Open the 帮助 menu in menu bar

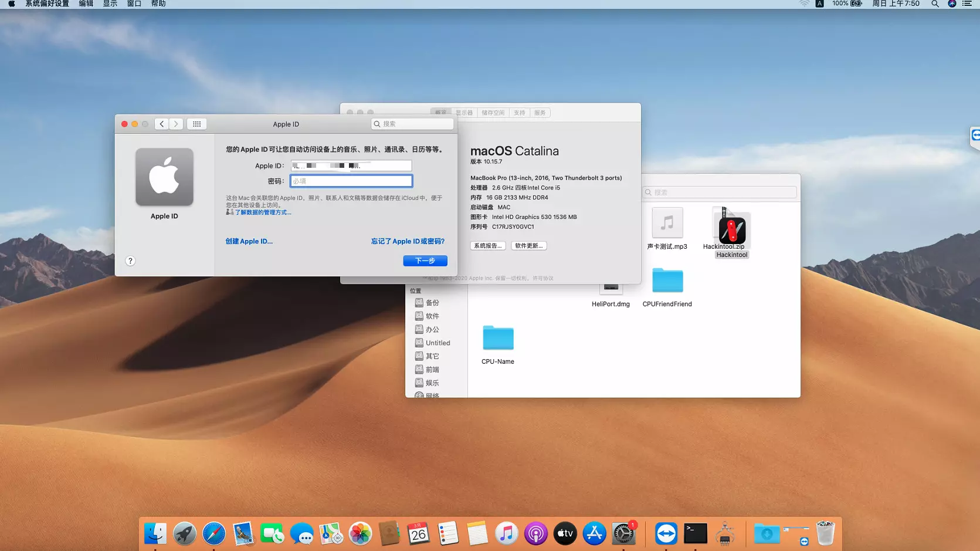(158, 4)
